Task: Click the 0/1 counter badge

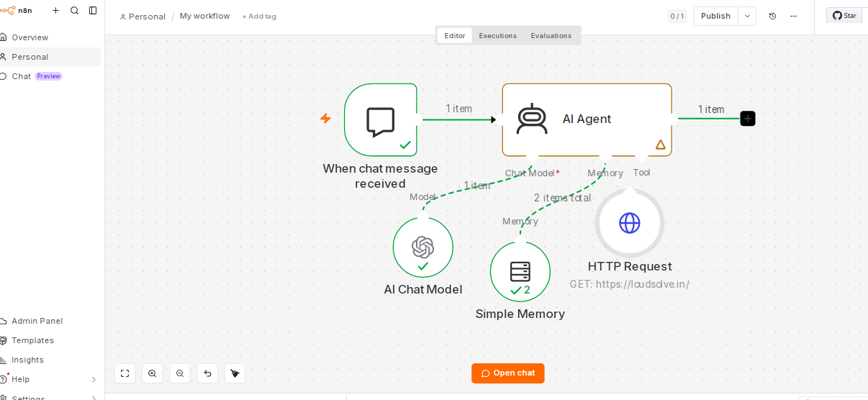Action: pos(677,16)
